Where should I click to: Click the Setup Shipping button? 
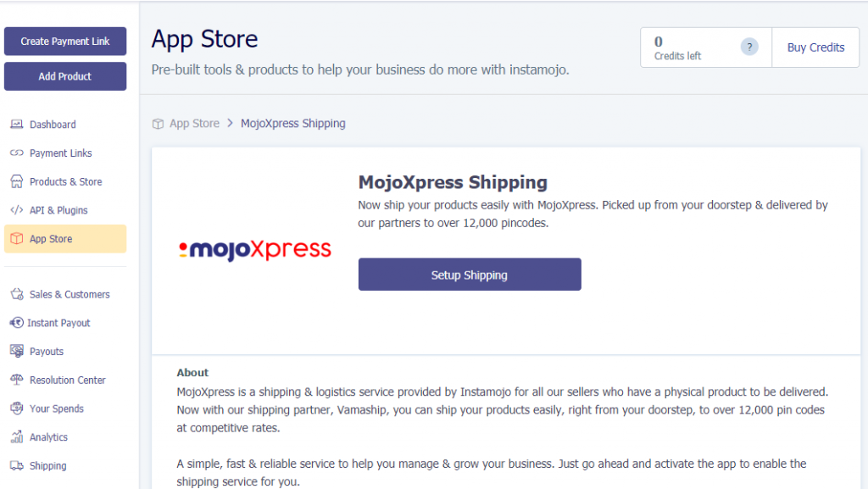click(470, 275)
